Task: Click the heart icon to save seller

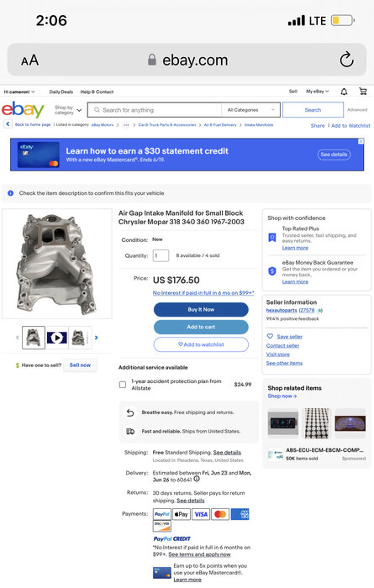Action: [270, 336]
